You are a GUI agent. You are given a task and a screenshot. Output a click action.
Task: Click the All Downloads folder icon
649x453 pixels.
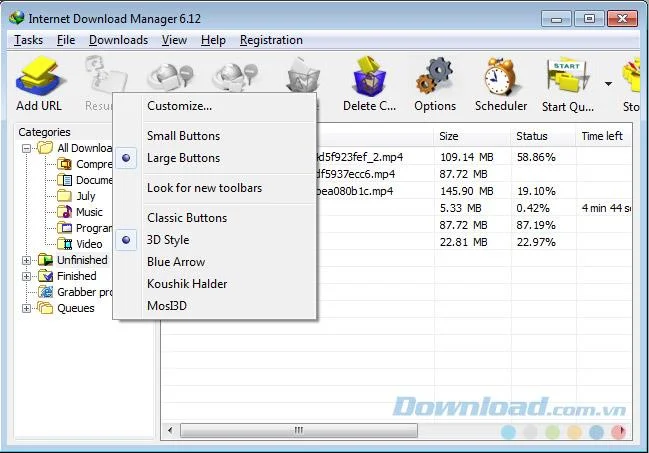tap(45, 148)
